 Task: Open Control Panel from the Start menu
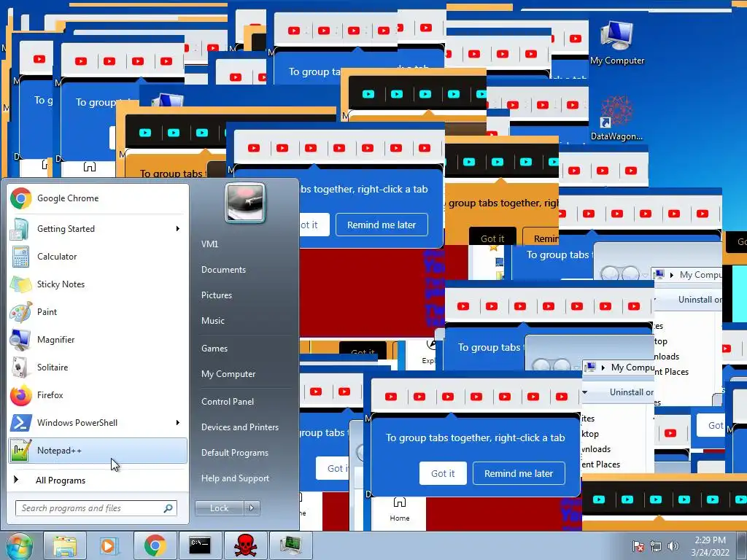[x=228, y=402]
